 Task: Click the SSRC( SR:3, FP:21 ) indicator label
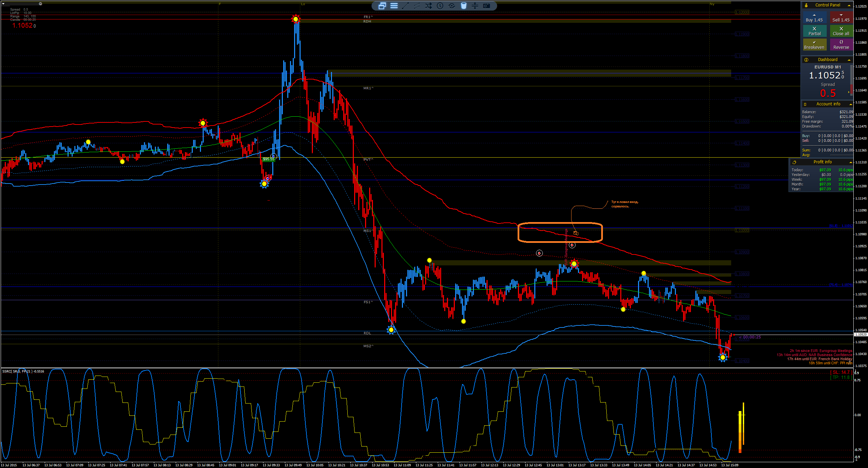click(x=23, y=371)
